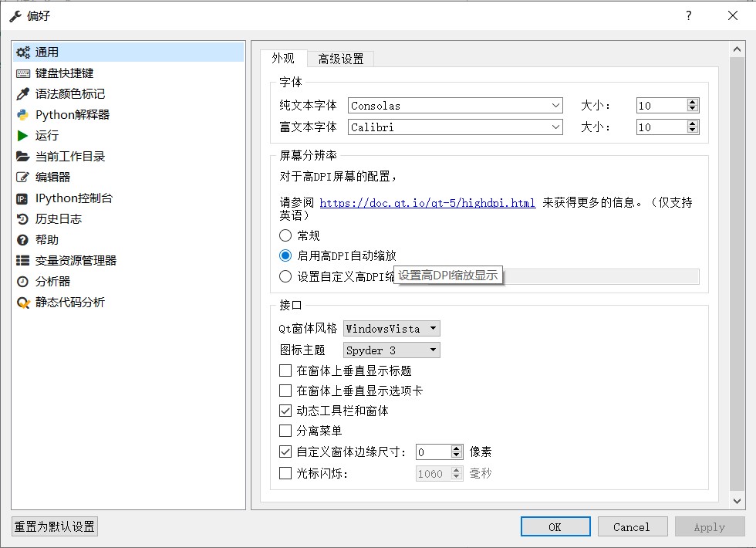Open Qt窗体风格 WindowsVista dropdown

392,329
